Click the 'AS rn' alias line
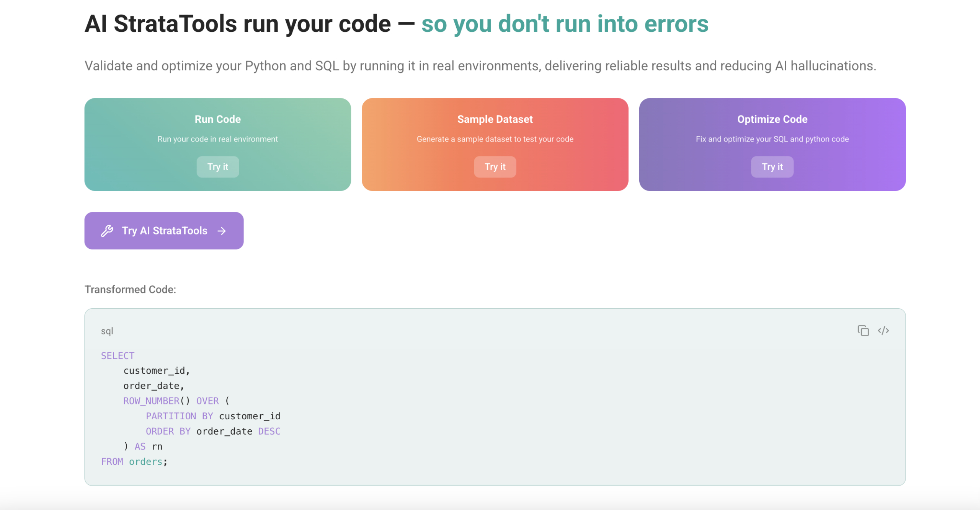This screenshot has width=980, height=510. [148, 446]
